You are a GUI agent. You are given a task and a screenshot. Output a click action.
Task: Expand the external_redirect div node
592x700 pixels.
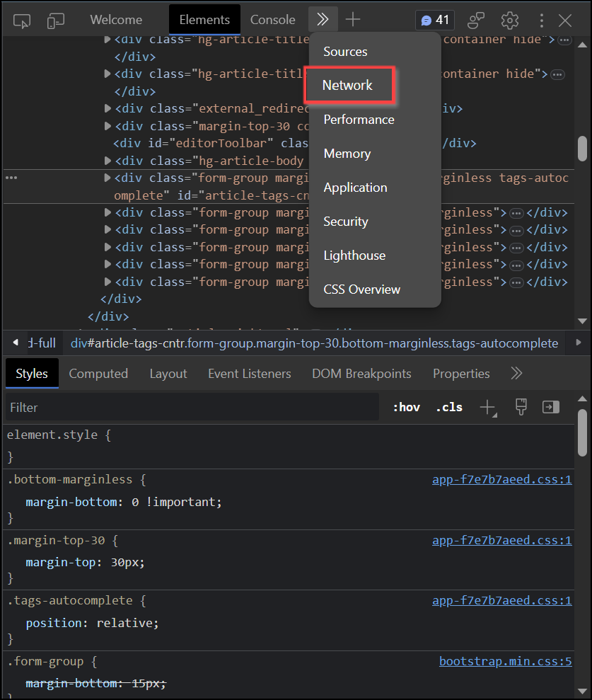click(x=108, y=108)
